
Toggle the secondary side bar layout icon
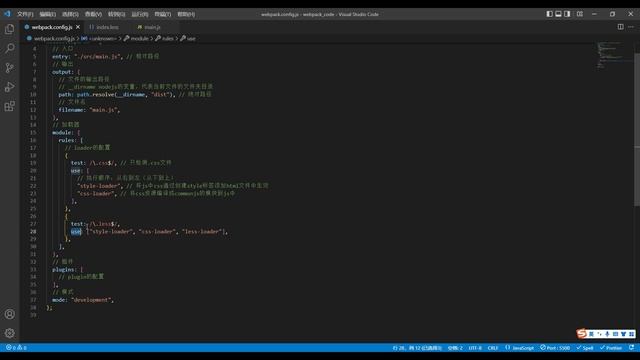pos(567,14)
